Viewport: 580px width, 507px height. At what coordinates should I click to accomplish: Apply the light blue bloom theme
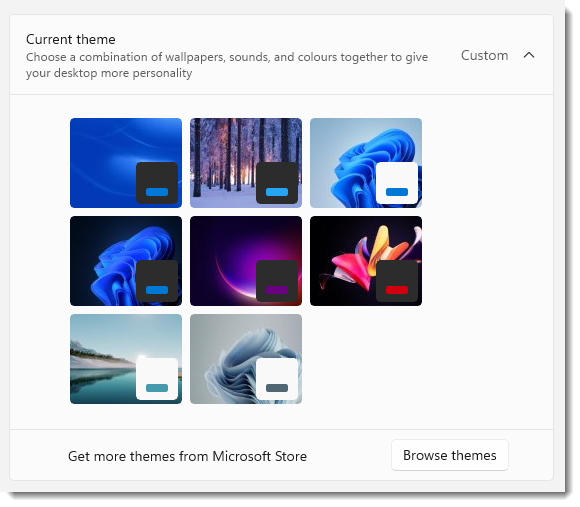click(x=366, y=163)
